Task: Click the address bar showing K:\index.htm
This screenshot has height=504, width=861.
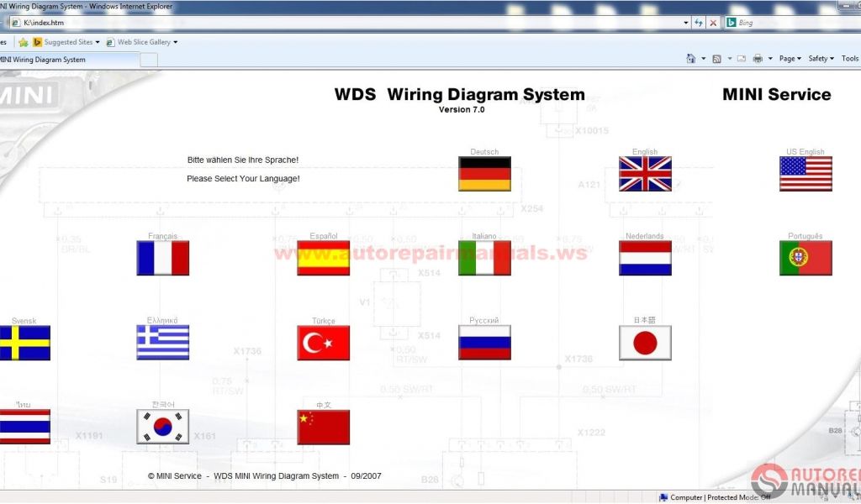Action: (x=336, y=23)
